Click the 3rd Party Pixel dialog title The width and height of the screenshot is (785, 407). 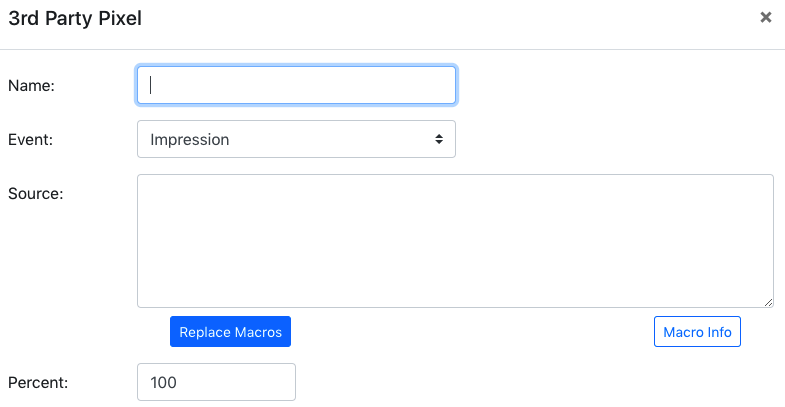[75, 19]
